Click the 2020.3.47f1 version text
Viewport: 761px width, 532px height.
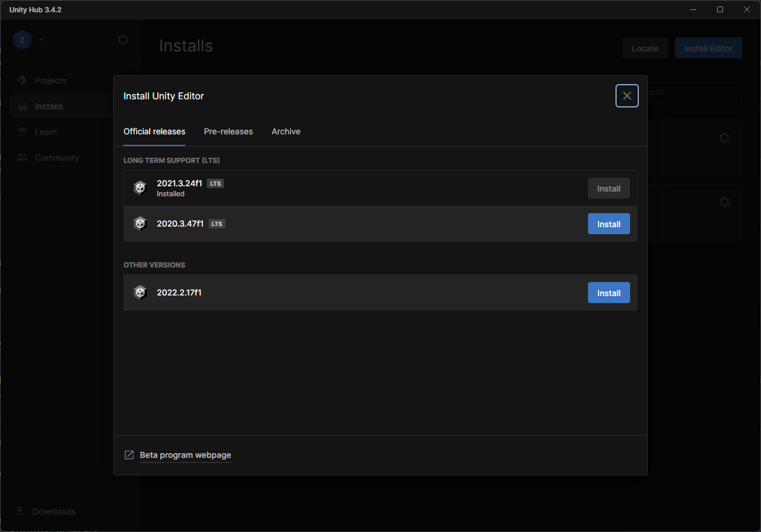click(180, 224)
